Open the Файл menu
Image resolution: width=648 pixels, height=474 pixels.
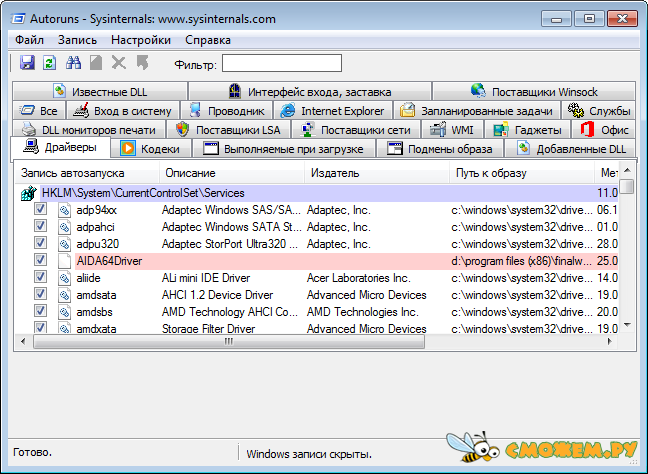[29, 40]
